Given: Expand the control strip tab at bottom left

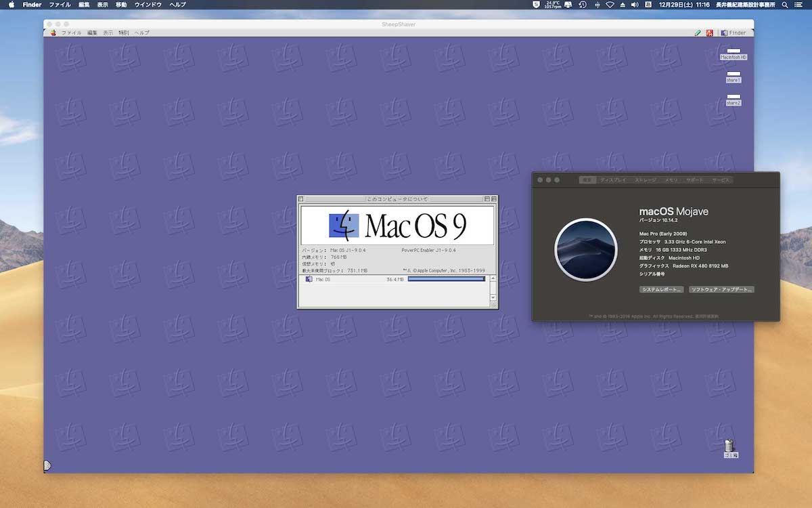Looking at the screenshot, I should (x=47, y=465).
